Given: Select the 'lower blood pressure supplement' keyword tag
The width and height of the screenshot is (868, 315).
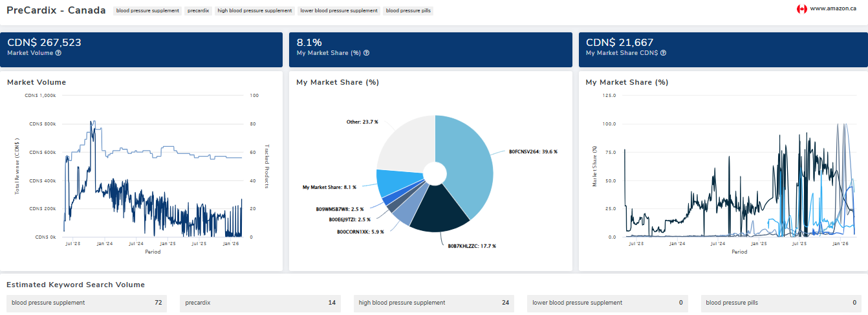Looking at the screenshot, I should coord(339,11).
